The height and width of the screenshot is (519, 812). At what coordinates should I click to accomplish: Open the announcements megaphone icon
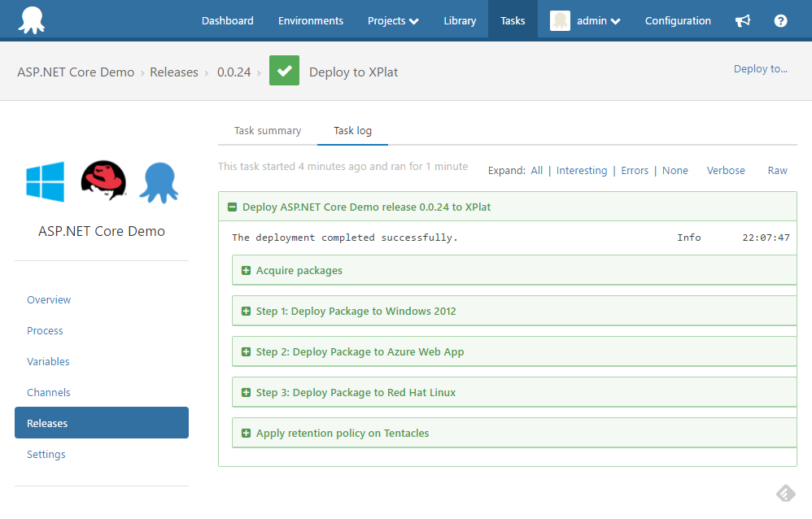point(742,20)
